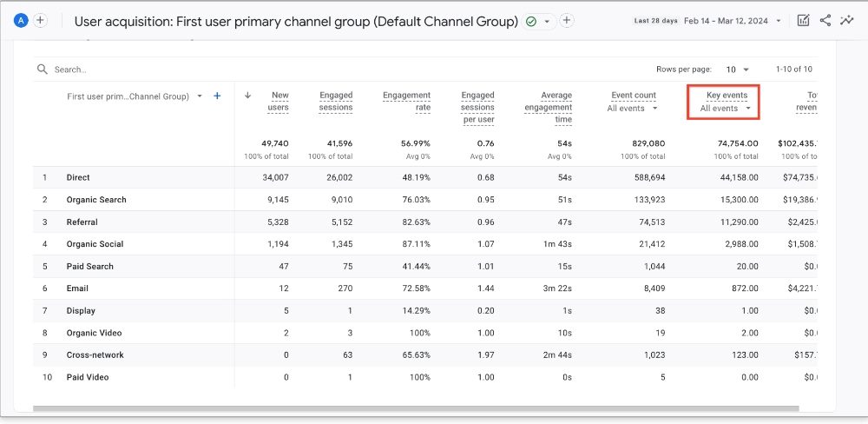
Task: Open Insights with the sparkline icon
Action: (x=846, y=21)
